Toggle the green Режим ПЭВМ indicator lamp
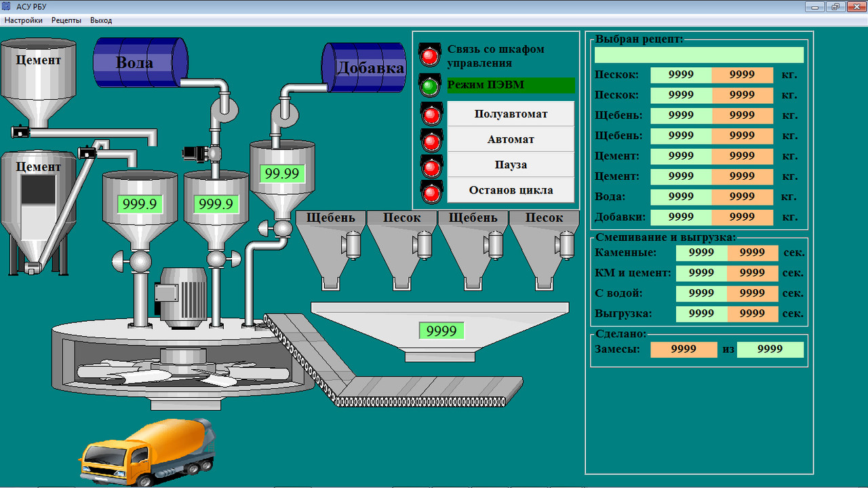 430,86
